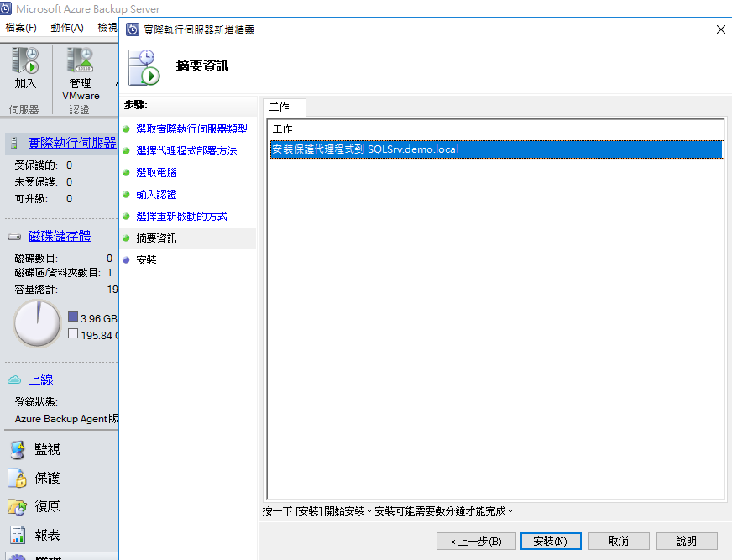The image size is (732, 560).
Task: Open the 檢視 menu
Action: [107, 28]
